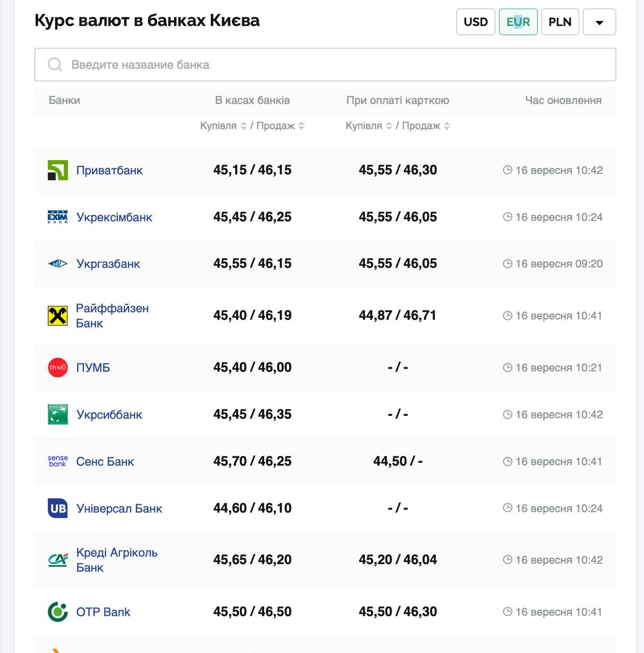644x653 pixels.
Task: Sort card payment rates by Купівля
Action: coord(389,126)
